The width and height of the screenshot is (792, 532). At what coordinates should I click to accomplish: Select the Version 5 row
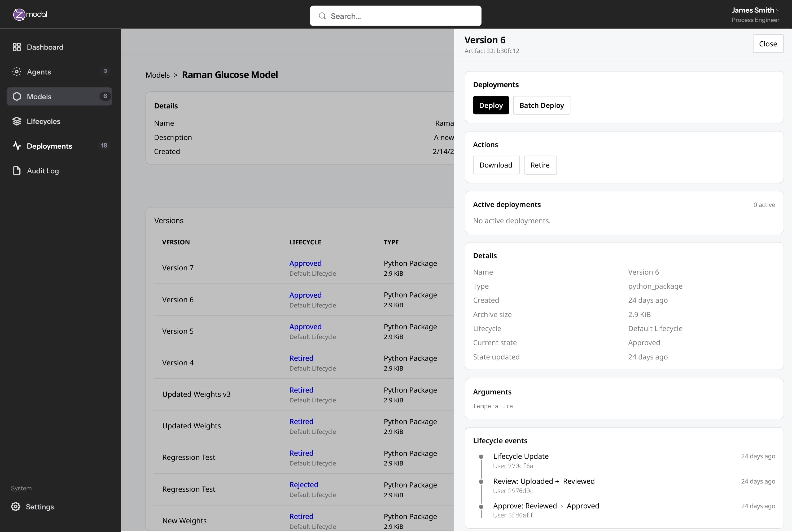point(304,331)
